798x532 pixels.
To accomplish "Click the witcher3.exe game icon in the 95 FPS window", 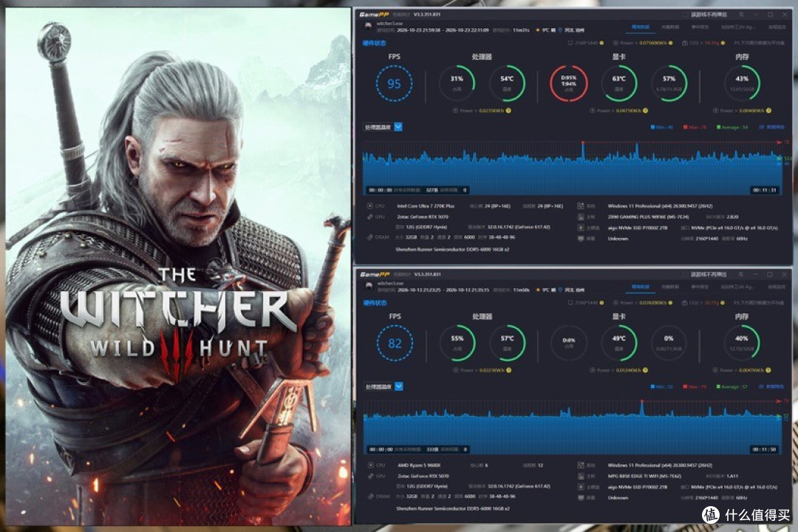I will click(x=369, y=26).
